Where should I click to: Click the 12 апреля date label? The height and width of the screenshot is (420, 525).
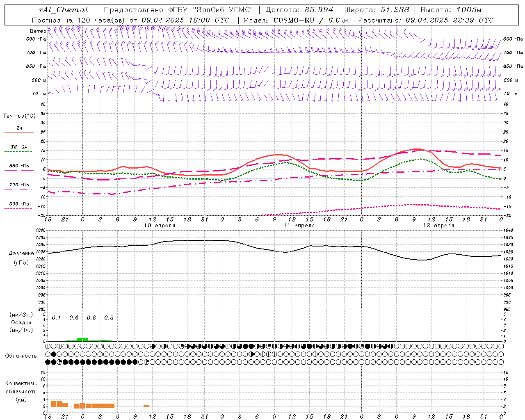click(x=438, y=226)
